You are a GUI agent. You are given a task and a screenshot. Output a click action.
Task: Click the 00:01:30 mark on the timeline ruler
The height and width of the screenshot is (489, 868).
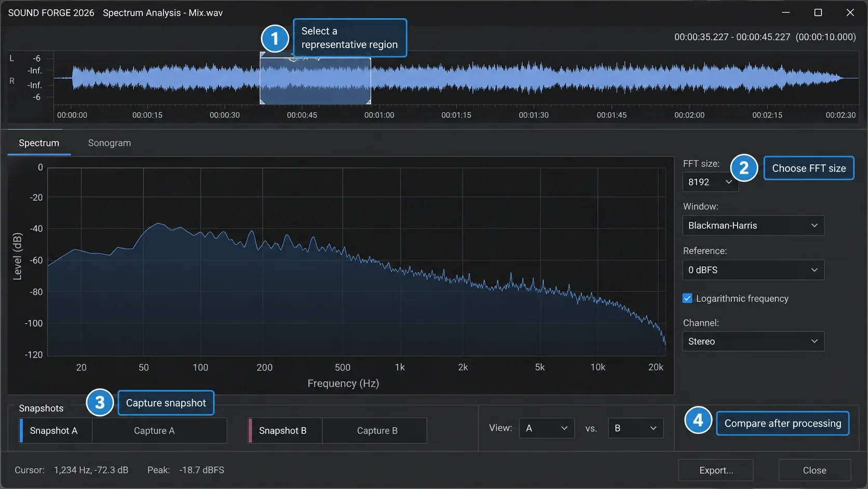click(x=534, y=115)
